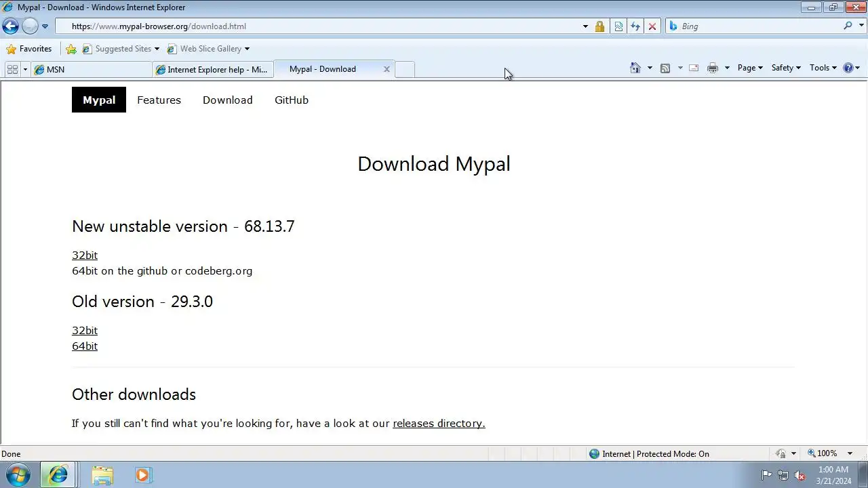The image size is (868, 488).
Task: Expand the tab list dropdown arrow
Action: tap(25, 69)
